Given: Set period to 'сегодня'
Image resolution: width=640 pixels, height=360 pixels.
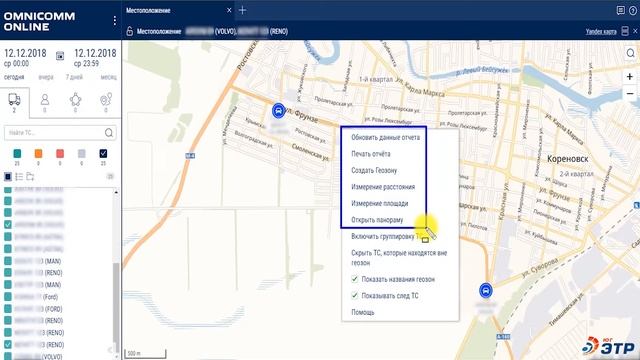Looking at the screenshot, I should click(14, 77).
